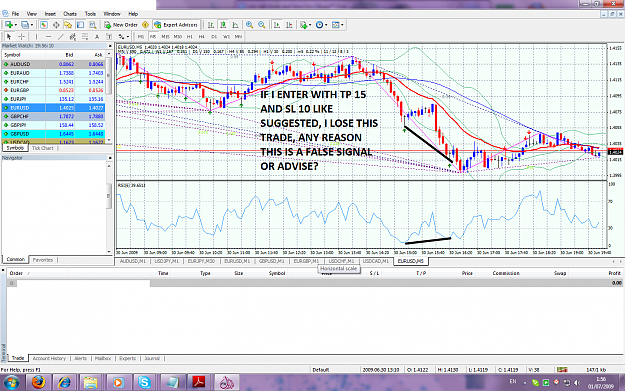
Task: Zoom in on the chart
Action: point(250,25)
